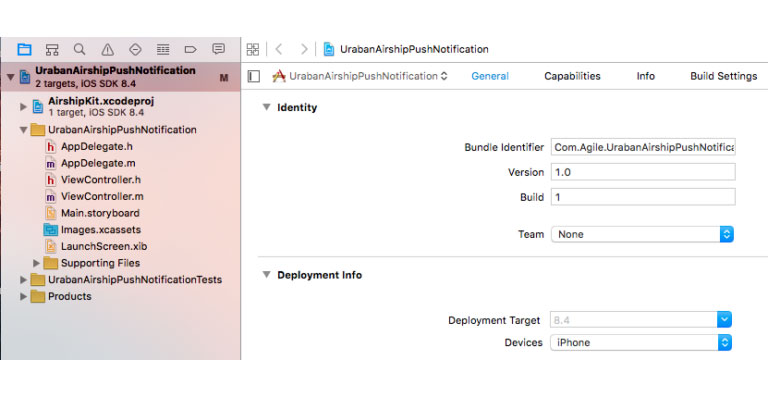Screen dimensions: 768x401
Task: Click the ViewController.m file icon
Action: pos(50,196)
